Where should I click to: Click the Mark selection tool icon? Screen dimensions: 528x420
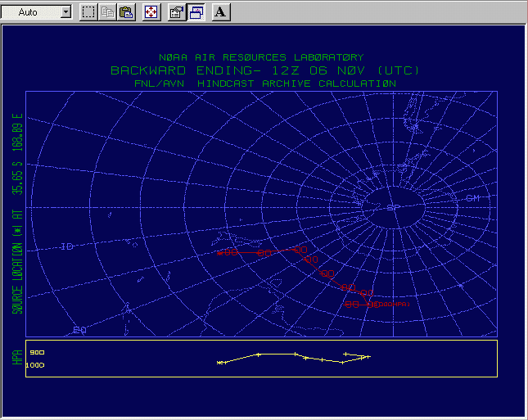[x=88, y=12]
